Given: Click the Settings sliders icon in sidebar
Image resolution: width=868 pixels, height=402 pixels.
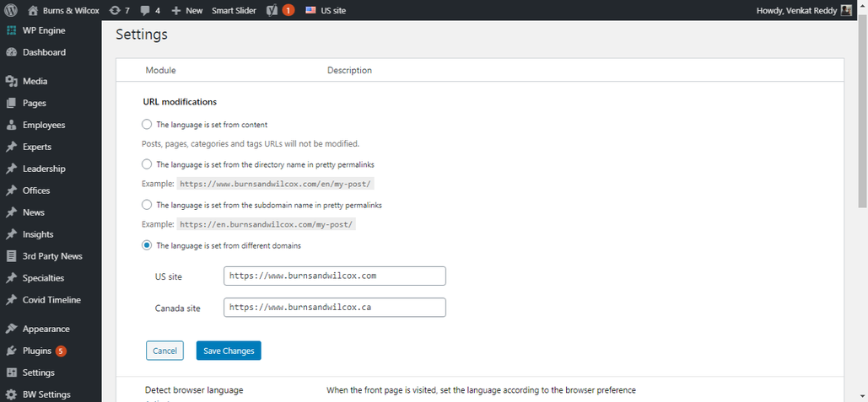Looking at the screenshot, I should click(x=11, y=373).
